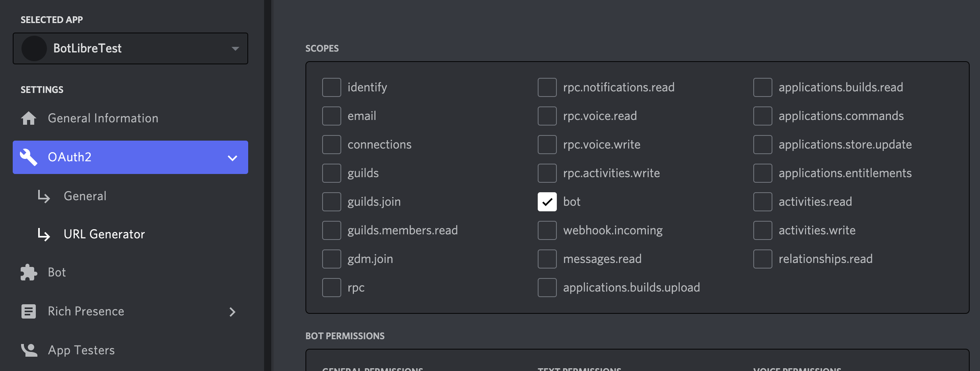This screenshot has width=980, height=371.
Task: Click the arrow icon beside General sub-item
Action: click(44, 196)
